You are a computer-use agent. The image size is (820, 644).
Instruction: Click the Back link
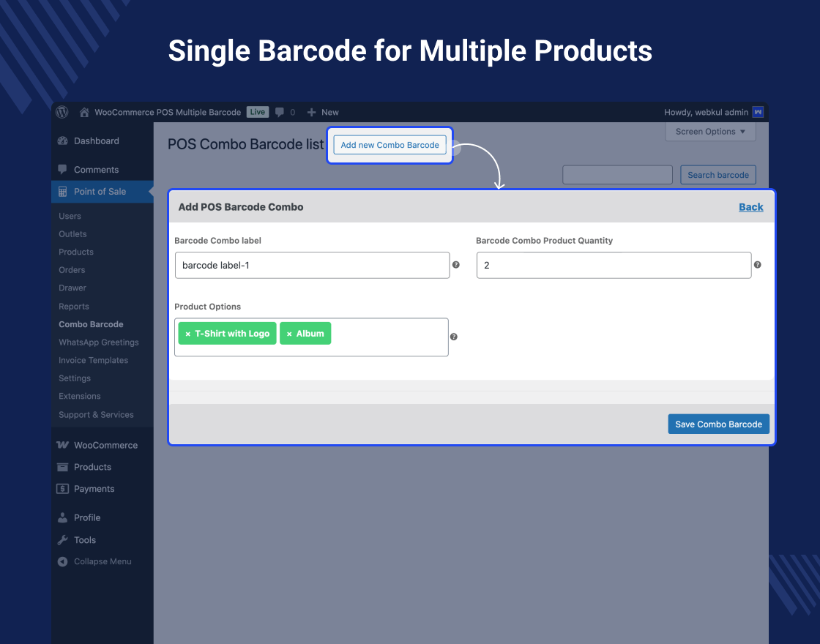click(750, 207)
